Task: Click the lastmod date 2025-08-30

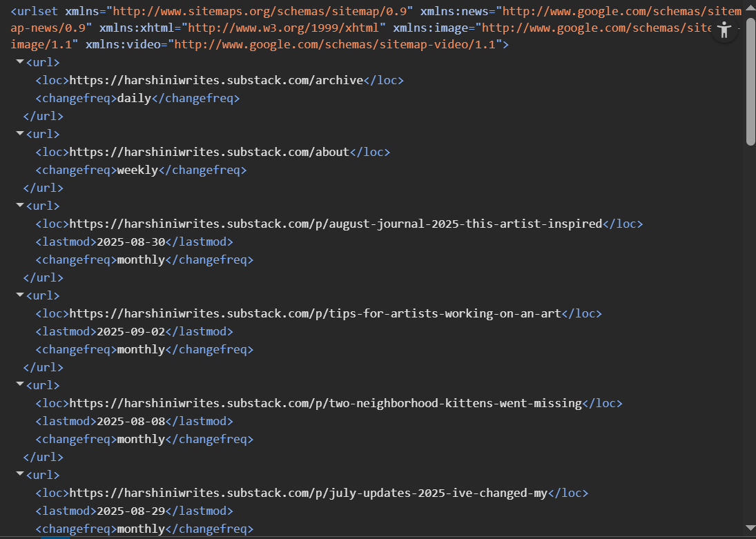Action: (x=131, y=242)
